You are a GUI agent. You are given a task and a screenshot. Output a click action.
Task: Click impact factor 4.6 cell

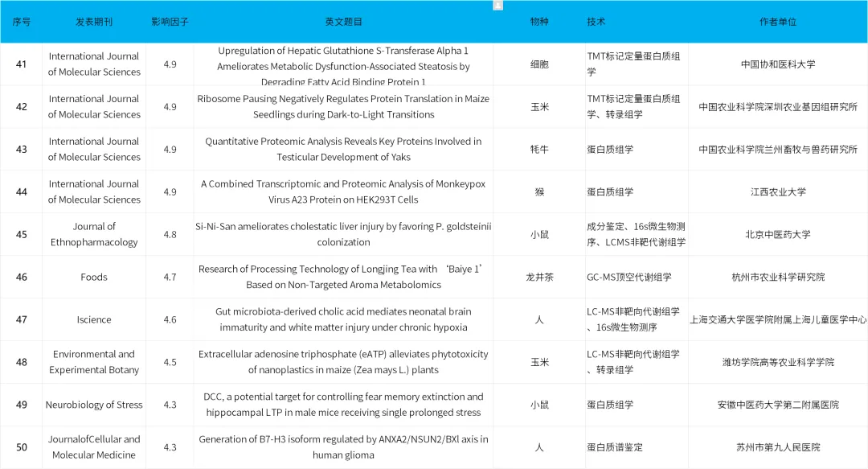click(170, 319)
